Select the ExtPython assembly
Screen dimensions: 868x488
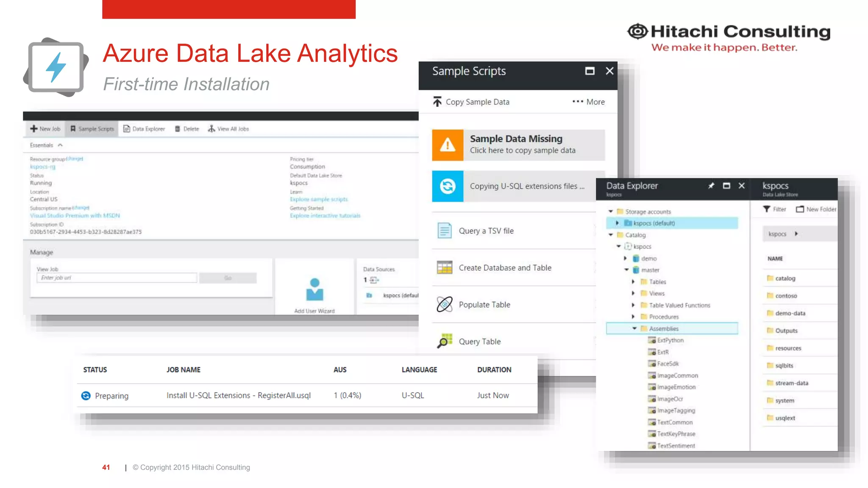tap(666, 340)
